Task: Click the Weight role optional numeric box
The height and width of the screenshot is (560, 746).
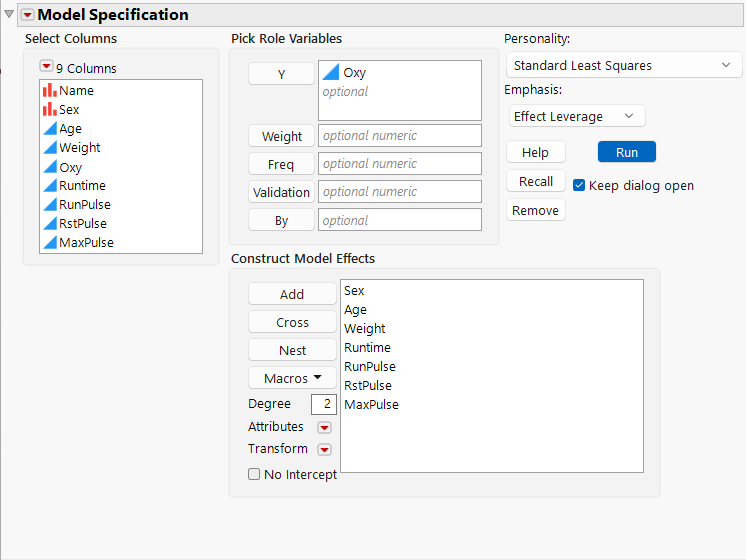Action: tap(400, 136)
